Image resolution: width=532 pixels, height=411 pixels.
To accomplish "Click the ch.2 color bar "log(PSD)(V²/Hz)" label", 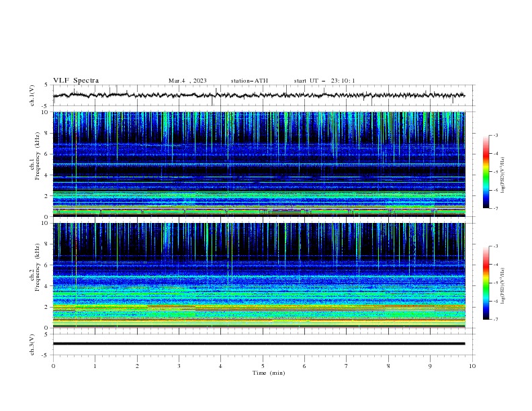I will (x=503, y=285).
